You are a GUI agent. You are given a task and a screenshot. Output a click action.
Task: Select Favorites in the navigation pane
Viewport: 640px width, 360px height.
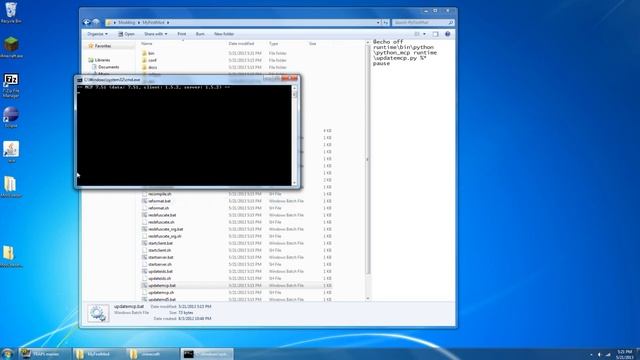tap(102, 46)
